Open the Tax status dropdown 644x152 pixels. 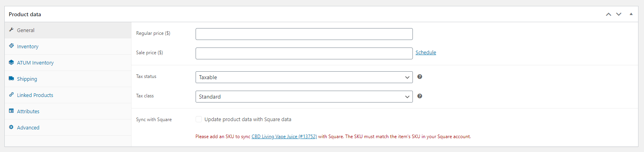(x=304, y=77)
